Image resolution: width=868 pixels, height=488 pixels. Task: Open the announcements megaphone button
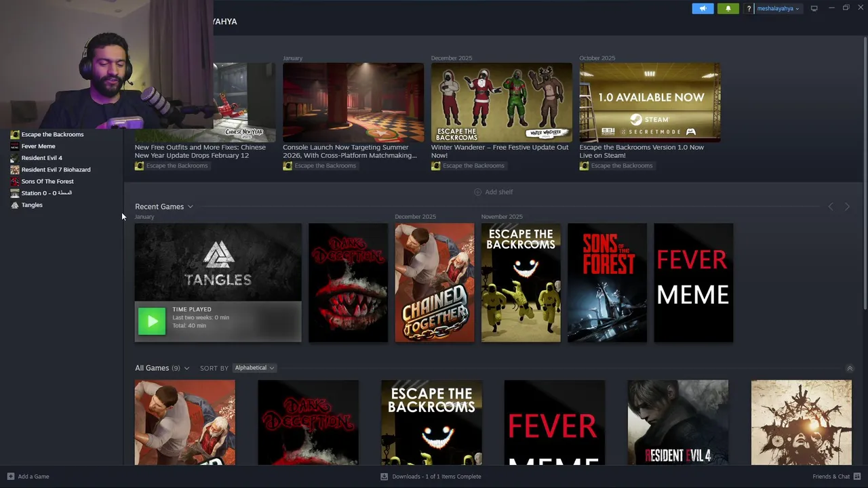coord(703,8)
